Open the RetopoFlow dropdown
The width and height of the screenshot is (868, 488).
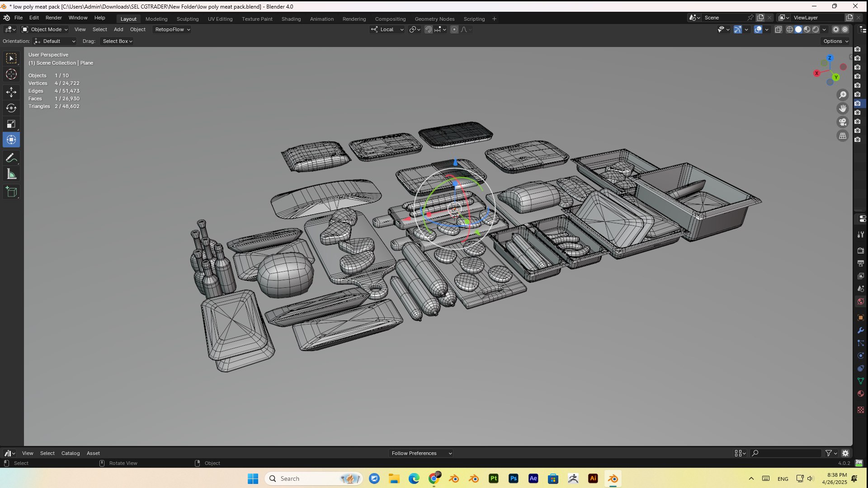coord(173,29)
